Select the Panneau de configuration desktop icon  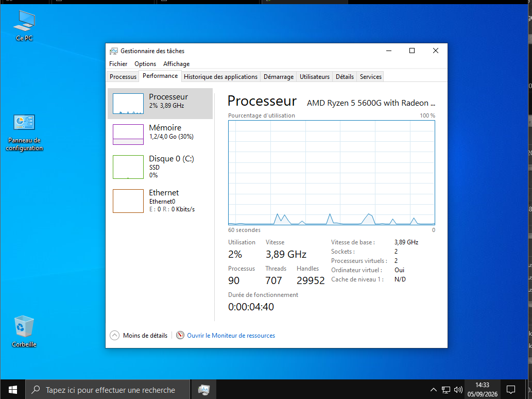coord(24,133)
